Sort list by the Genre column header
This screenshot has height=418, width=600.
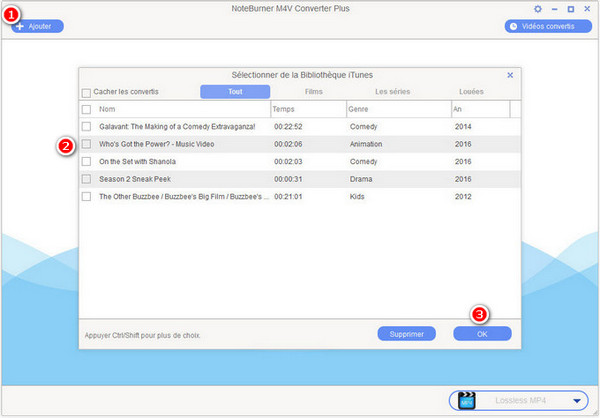tap(358, 109)
